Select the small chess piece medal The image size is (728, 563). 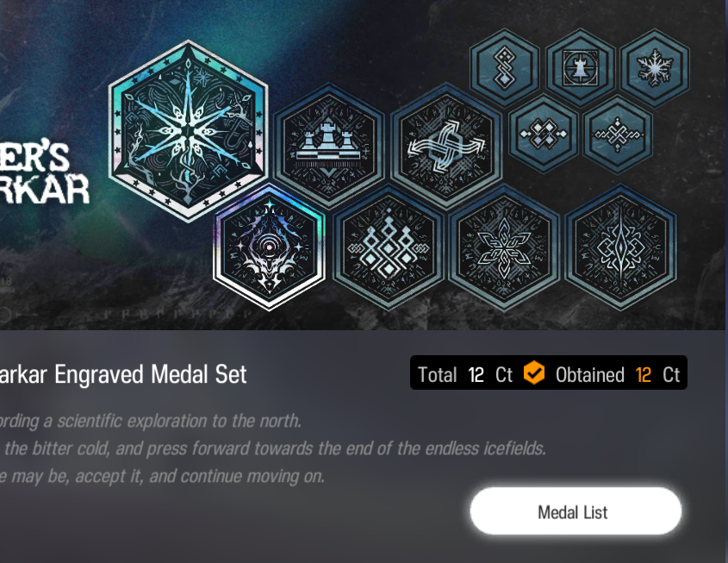pos(581,68)
